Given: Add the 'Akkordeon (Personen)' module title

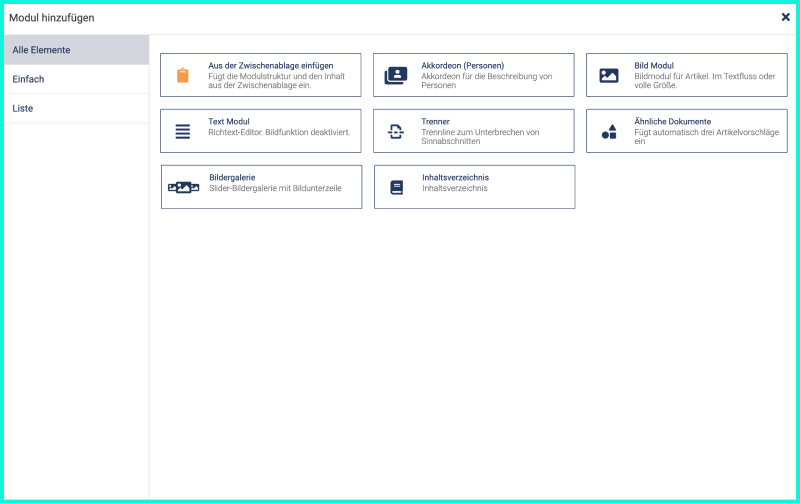Looking at the screenshot, I should pos(462,66).
